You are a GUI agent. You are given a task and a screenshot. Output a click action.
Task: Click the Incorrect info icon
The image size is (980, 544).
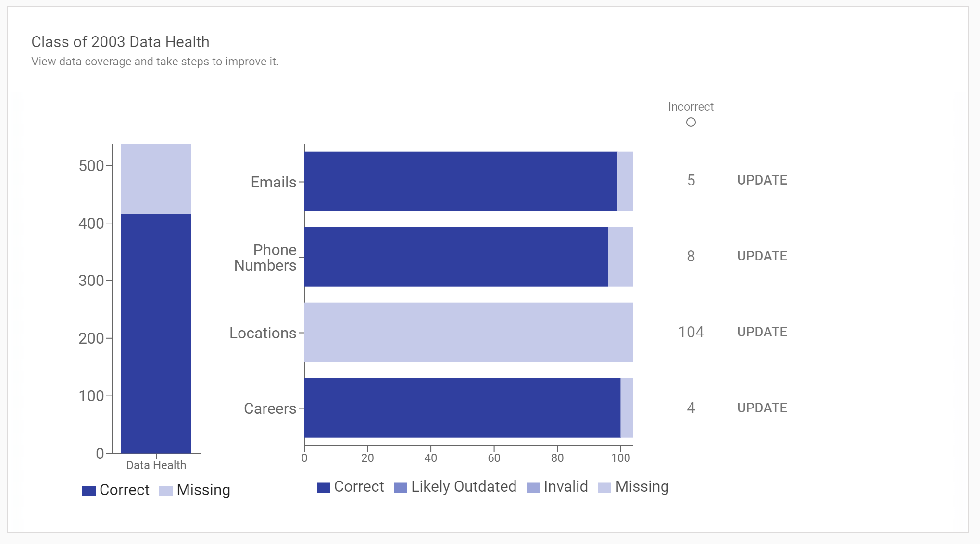click(691, 122)
